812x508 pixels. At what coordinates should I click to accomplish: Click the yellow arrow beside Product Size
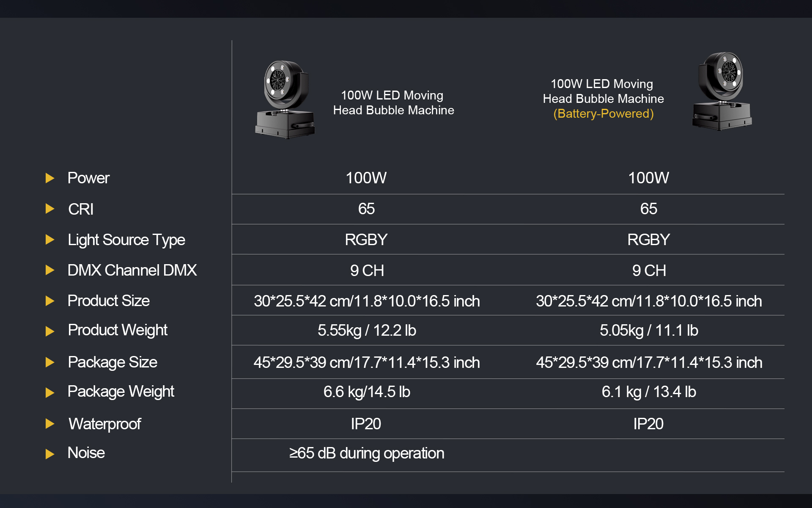point(50,301)
